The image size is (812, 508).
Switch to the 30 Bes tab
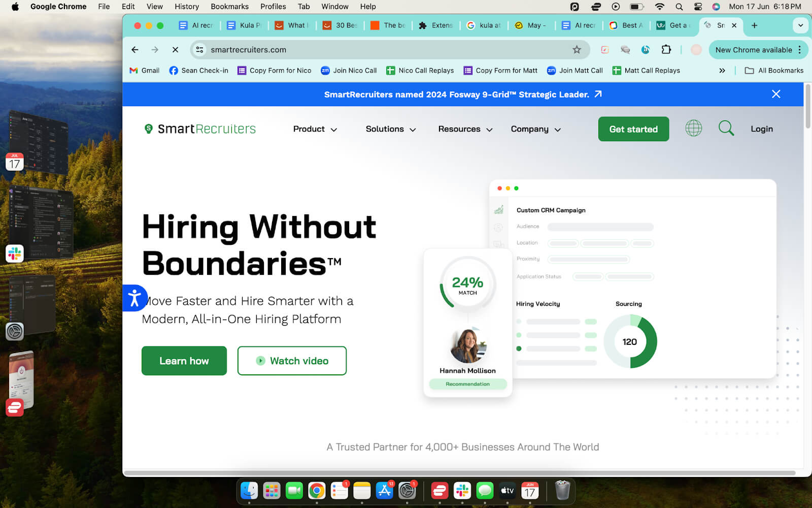340,25
